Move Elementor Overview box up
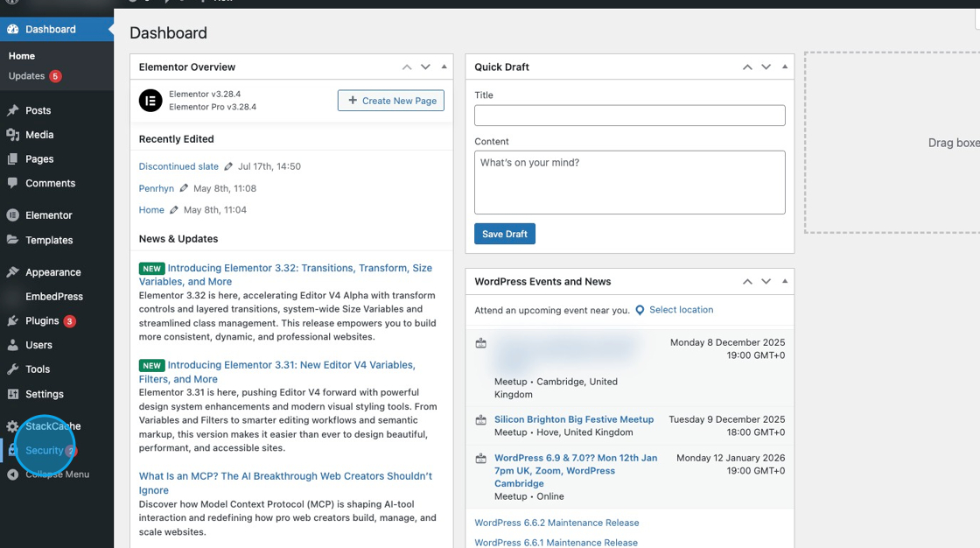The width and height of the screenshot is (980, 548). coord(407,67)
